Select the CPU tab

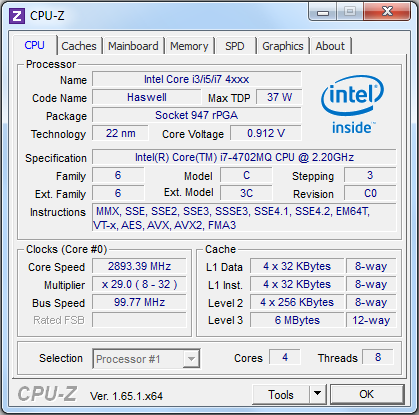[34, 45]
